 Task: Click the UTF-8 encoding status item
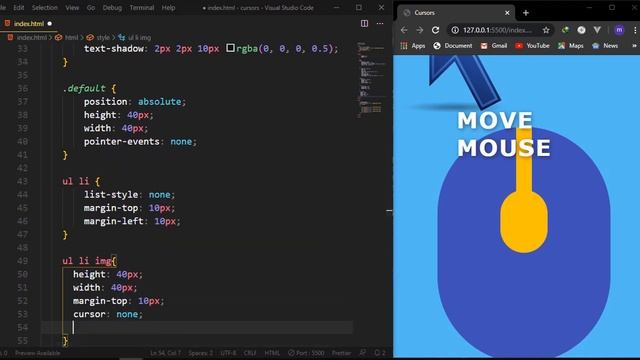229,353
